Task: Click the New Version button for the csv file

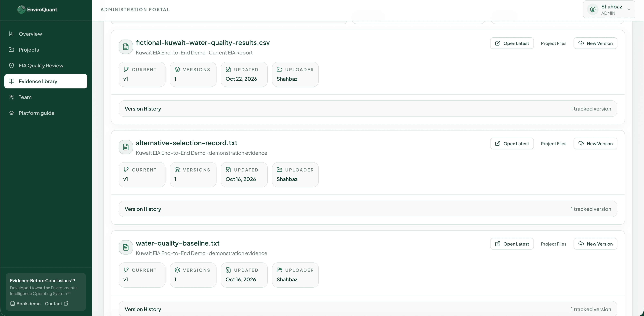Action: 595,43
